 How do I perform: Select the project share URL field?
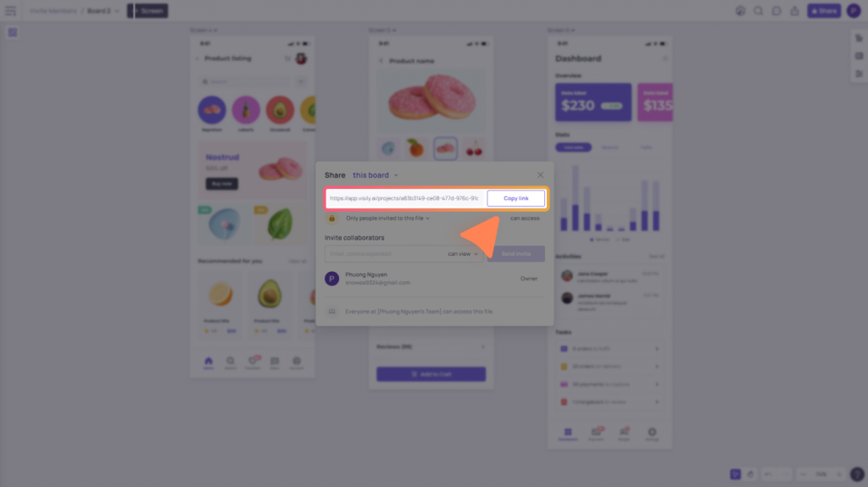[404, 198]
